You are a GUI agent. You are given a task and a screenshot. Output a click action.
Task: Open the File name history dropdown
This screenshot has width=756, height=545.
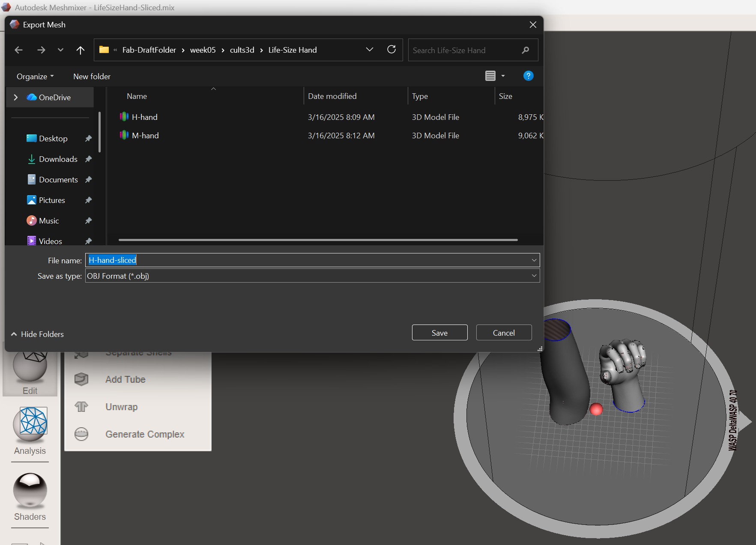coord(534,260)
